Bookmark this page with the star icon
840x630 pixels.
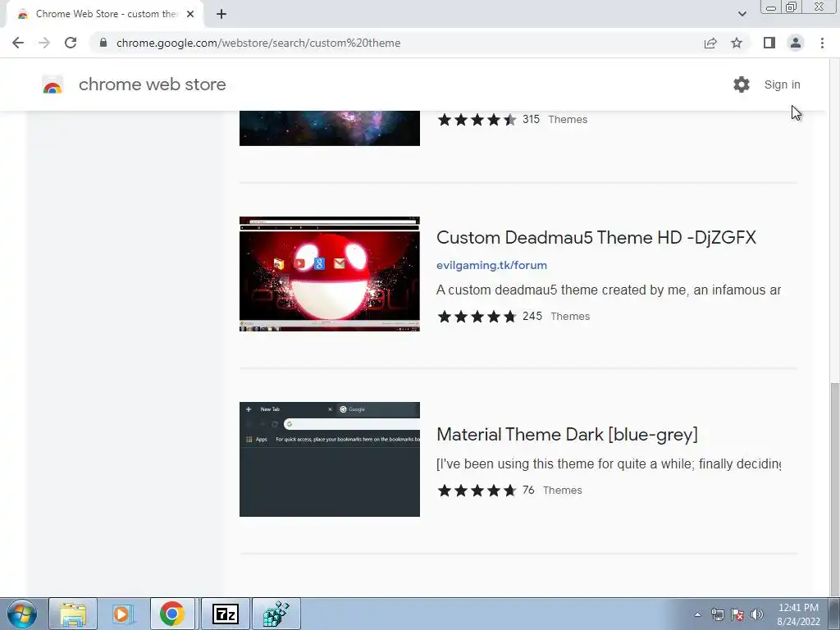(x=737, y=43)
